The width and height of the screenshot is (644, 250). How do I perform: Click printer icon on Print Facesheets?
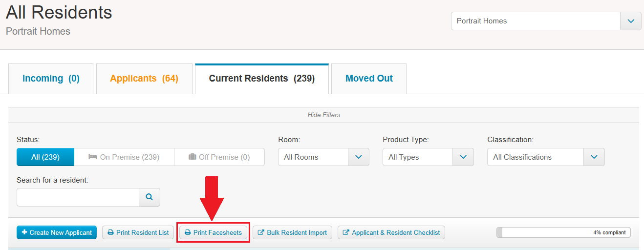(188, 233)
